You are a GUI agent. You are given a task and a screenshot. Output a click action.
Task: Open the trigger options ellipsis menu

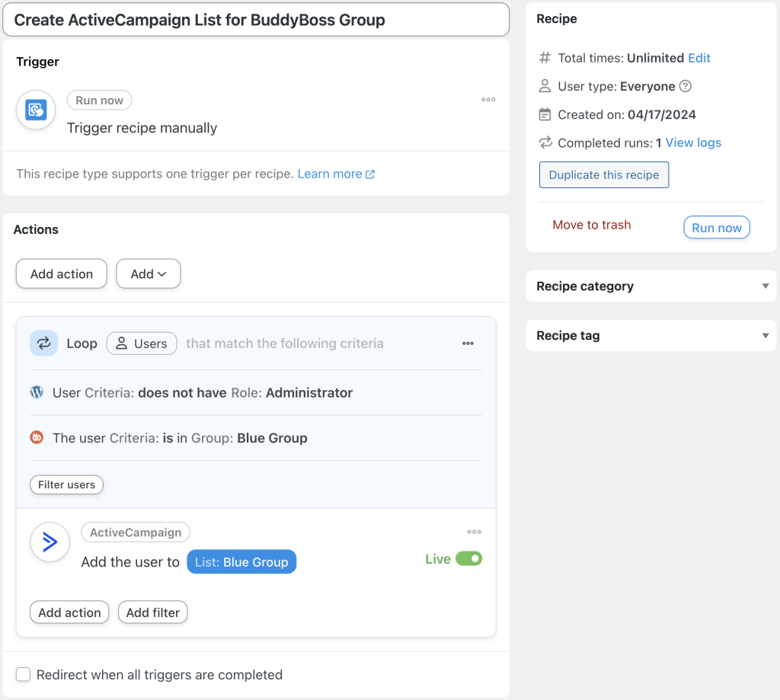488,99
